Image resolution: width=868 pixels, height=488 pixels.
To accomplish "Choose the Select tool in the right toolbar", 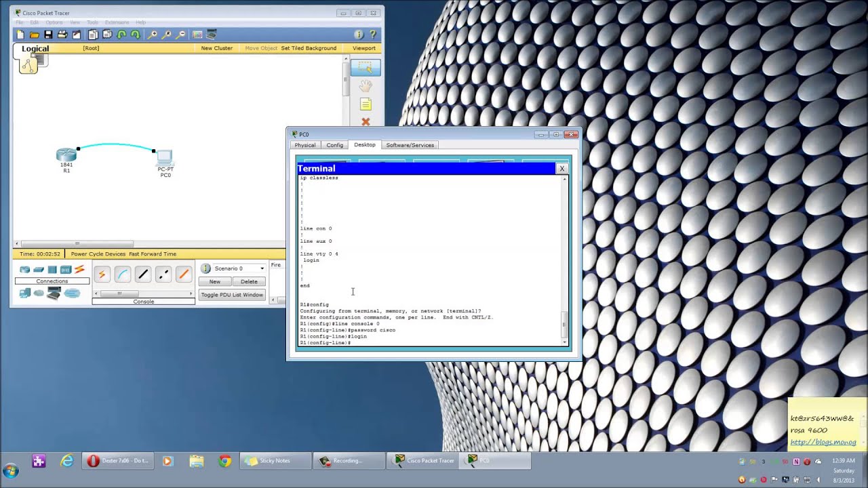I will [x=366, y=67].
